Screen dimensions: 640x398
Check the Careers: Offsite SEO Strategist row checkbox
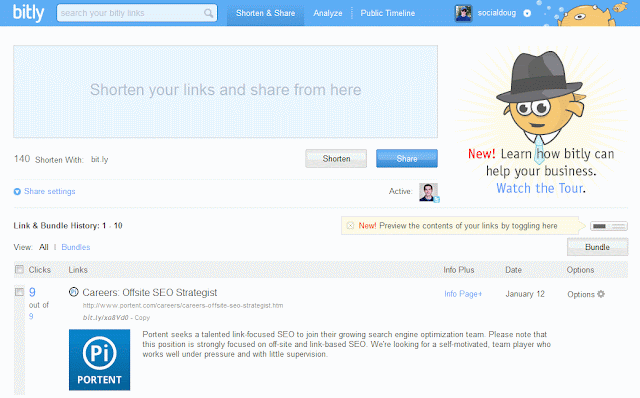pyautogui.click(x=19, y=292)
